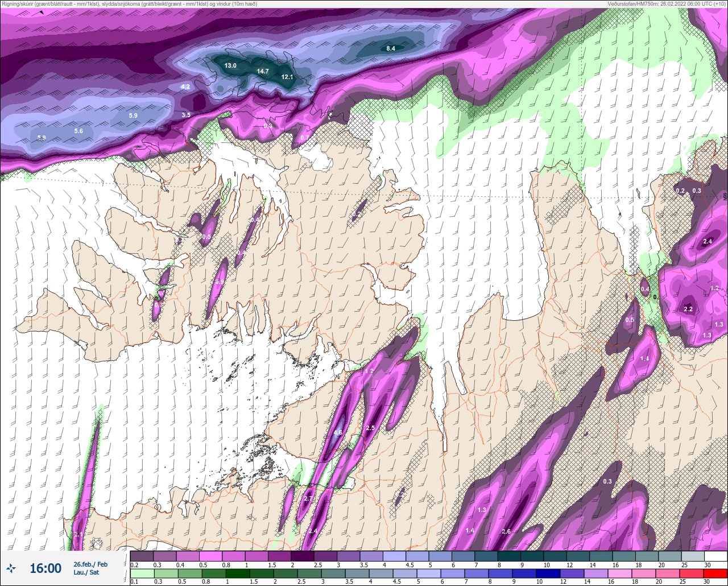Click the '0.1' label in bottom legend row

click(134, 581)
